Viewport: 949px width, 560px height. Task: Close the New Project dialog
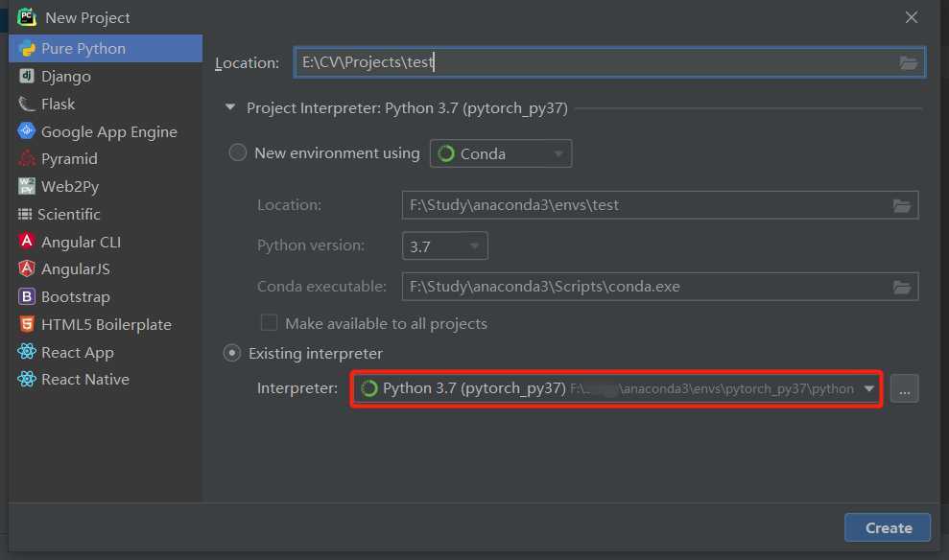(911, 17)
